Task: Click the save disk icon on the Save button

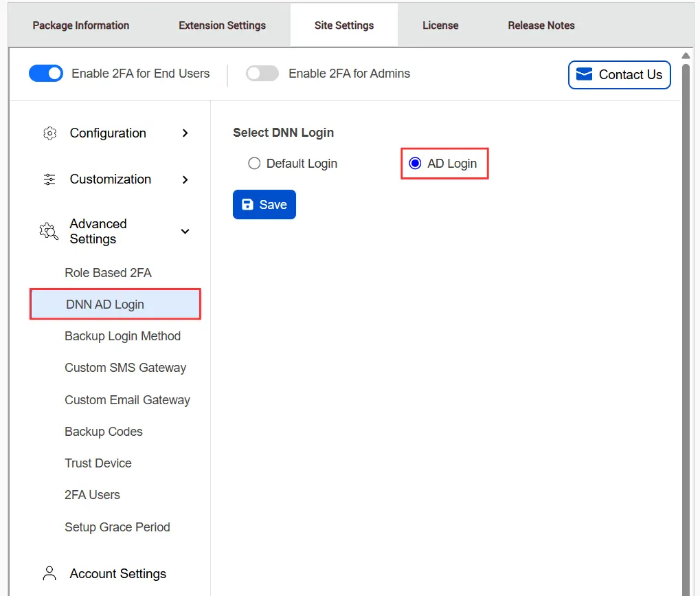Action: point(247,204)
